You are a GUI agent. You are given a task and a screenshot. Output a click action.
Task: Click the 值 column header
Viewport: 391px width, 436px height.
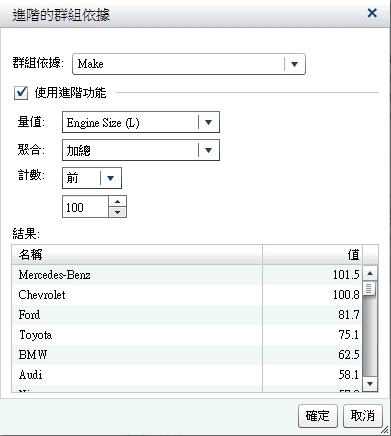pyautogui.click(x=312, y=255)
